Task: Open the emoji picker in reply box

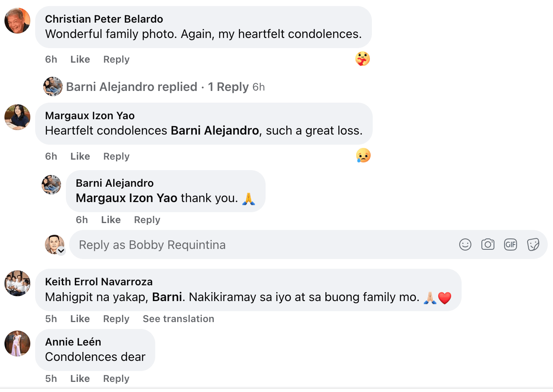Action: [x=465, y=244]
